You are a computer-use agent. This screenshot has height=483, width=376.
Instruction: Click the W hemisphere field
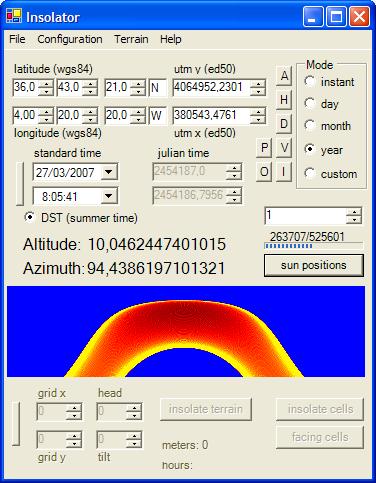pyautogui.click(x=157, y=116)
